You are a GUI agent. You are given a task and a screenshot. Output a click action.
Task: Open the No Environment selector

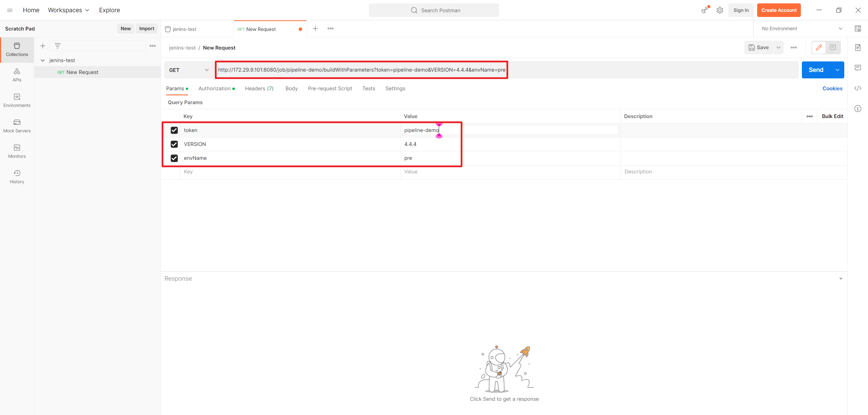[802, 29]
